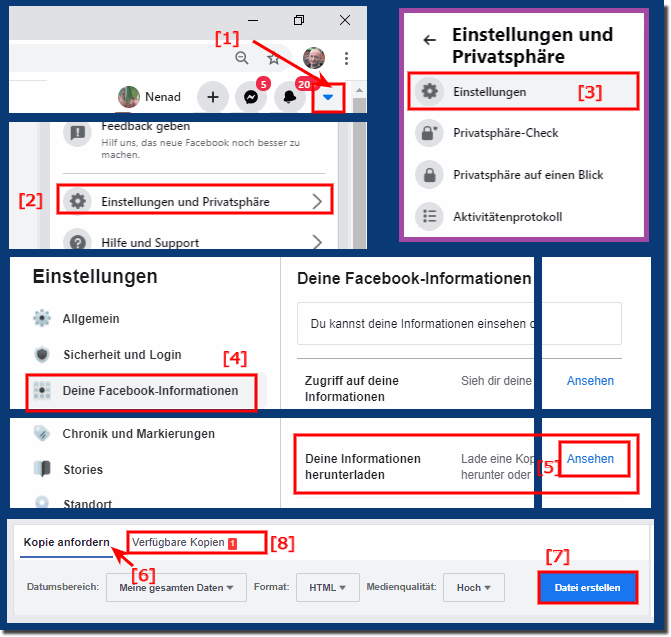
Task: Click scrollbar up arrow beside account menu
Action: (x=359, y=90)
